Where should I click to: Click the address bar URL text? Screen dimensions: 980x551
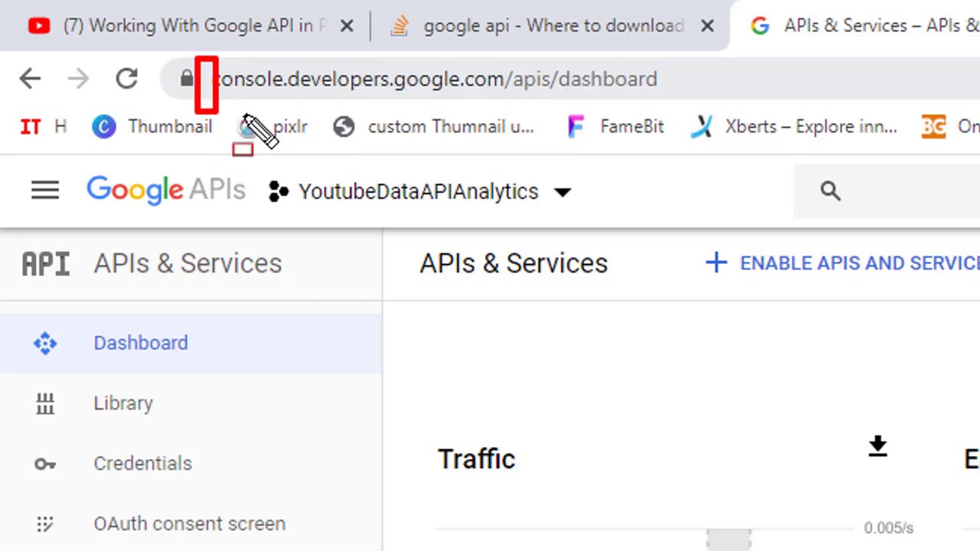435,79
